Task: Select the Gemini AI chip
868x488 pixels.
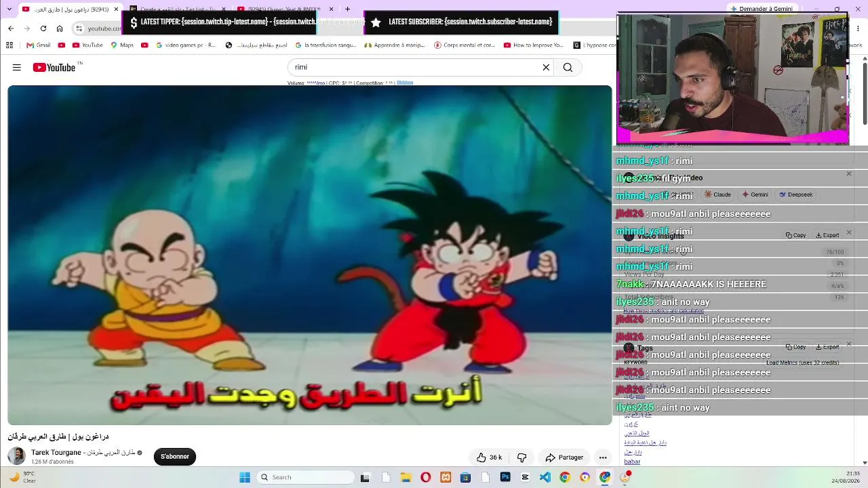Action: pyautogui.click(x=755, y=195)
